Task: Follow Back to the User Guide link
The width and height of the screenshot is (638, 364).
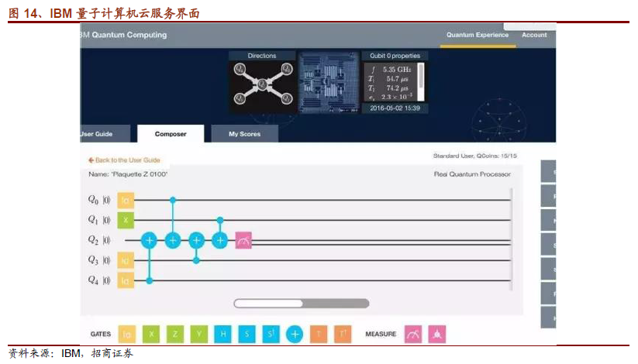Action: [x=125, y=160]
